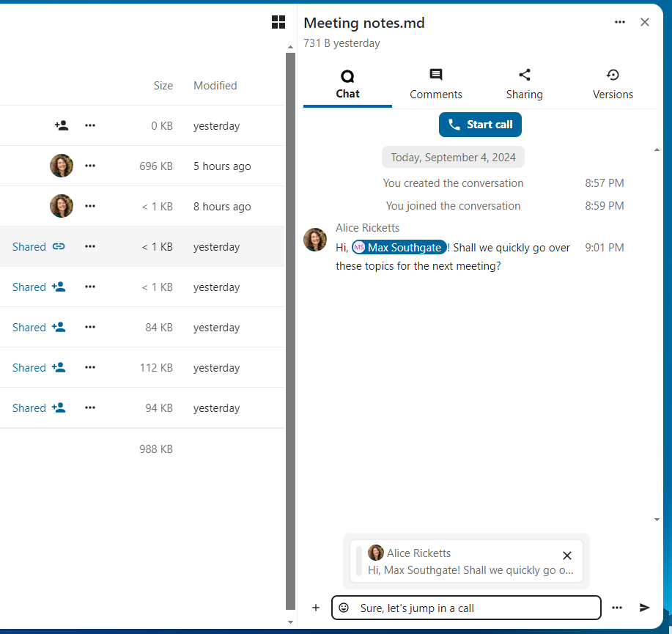Sort files by the Modified column header
Screen dimensions: 672x634
[x=215, y=86]
